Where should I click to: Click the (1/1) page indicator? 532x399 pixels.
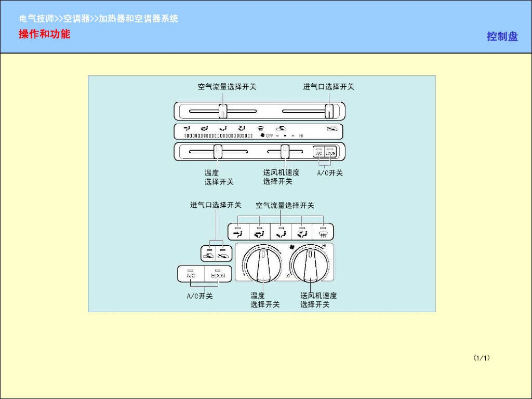pos(482,358)
